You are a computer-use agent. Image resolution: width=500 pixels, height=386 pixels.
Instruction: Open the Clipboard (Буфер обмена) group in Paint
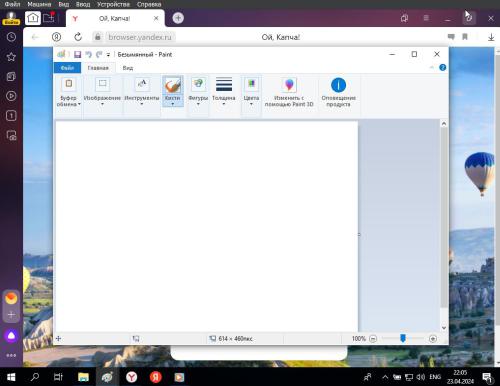pos(69,92)
